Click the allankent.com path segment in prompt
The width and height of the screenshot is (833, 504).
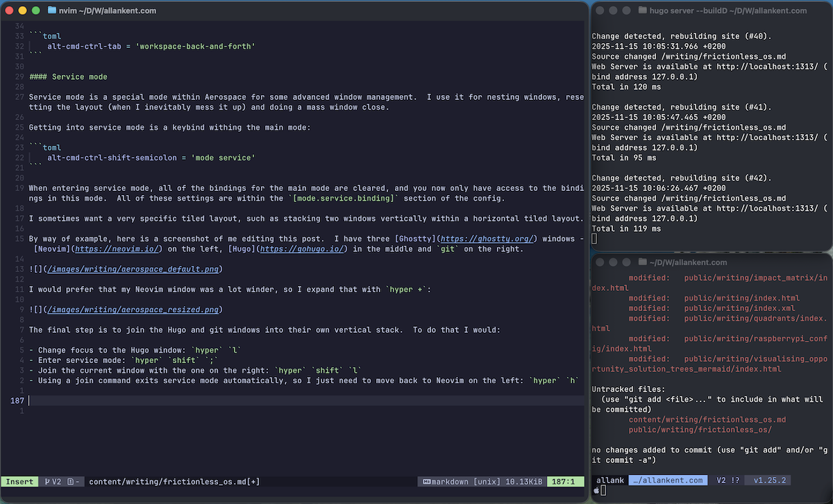pos(667,480)
